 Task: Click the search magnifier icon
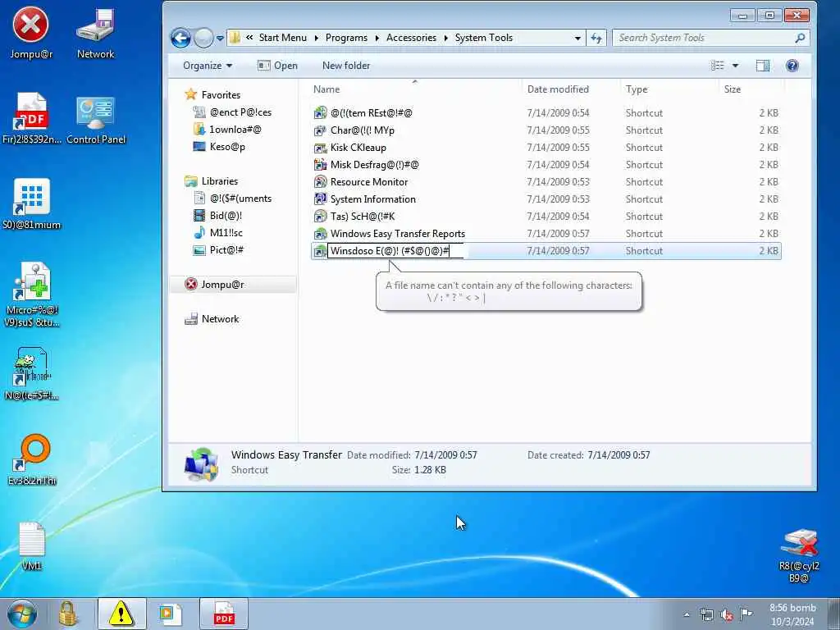coord(800,38)
